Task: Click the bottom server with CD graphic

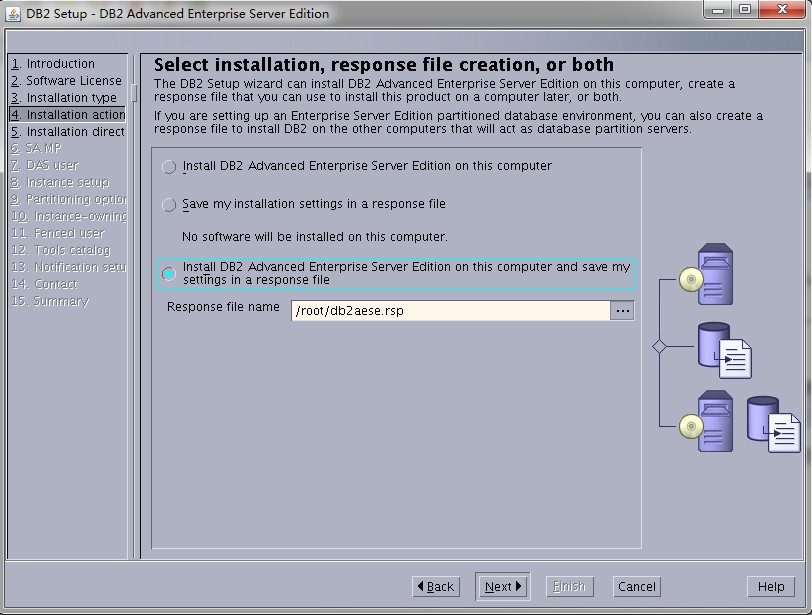Action: [x=707, y=421]
